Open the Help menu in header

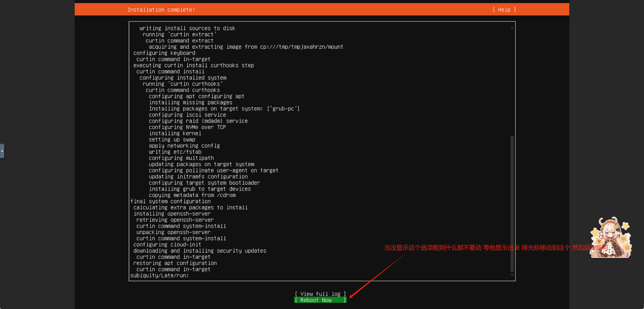pos(504,10)
